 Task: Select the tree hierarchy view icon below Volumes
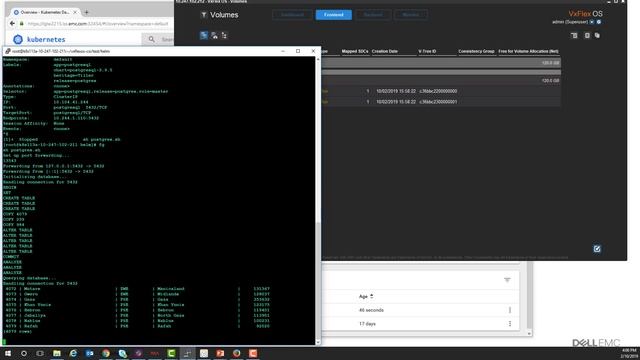click(224, 36)
